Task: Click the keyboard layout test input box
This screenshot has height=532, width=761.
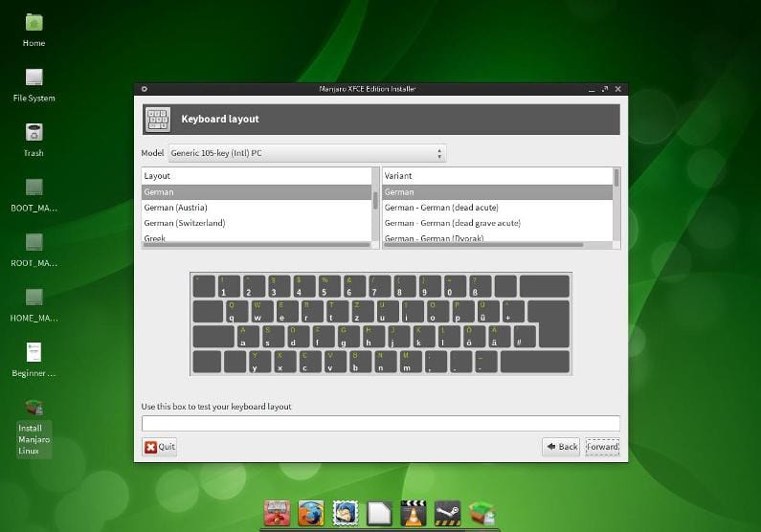Action: [381, 423]
